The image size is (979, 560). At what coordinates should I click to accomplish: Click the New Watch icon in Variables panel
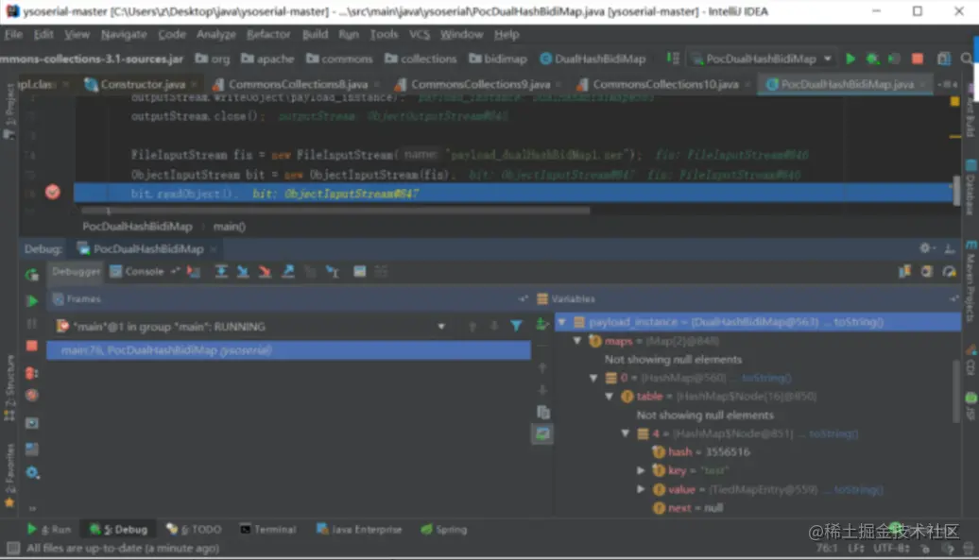(542, 324)
